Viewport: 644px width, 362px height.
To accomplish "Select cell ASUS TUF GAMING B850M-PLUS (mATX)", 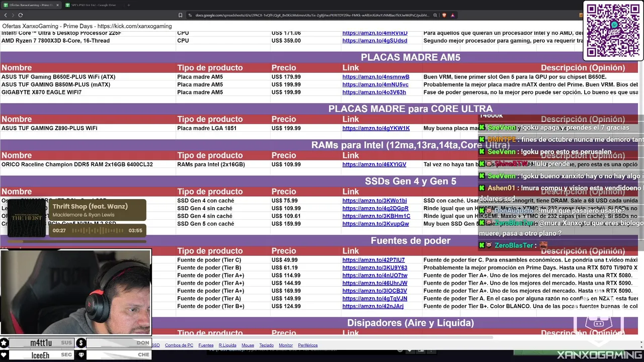I will (88, 84).
